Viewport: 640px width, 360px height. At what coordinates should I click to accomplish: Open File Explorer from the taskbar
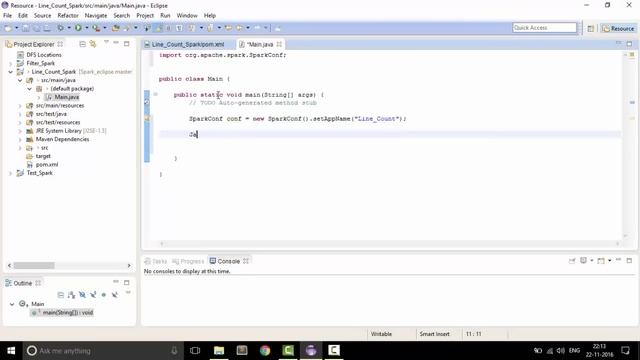[x=219, y=351]
